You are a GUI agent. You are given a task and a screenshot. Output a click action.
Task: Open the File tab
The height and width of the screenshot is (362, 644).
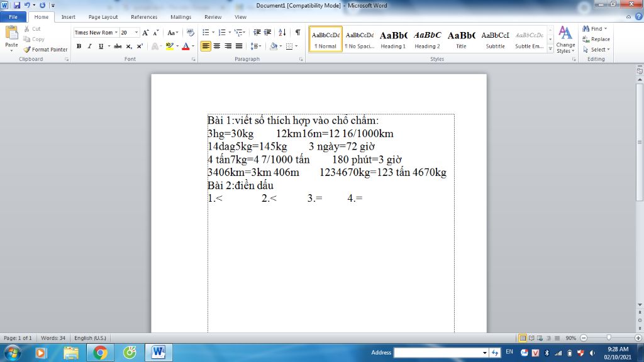pyautogui.click(x=13, y=17)
